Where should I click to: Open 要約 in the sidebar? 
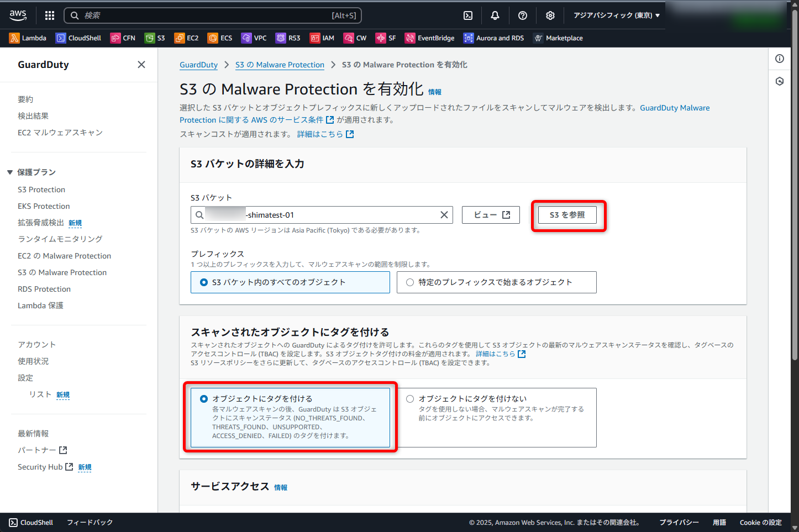(25, 99)
